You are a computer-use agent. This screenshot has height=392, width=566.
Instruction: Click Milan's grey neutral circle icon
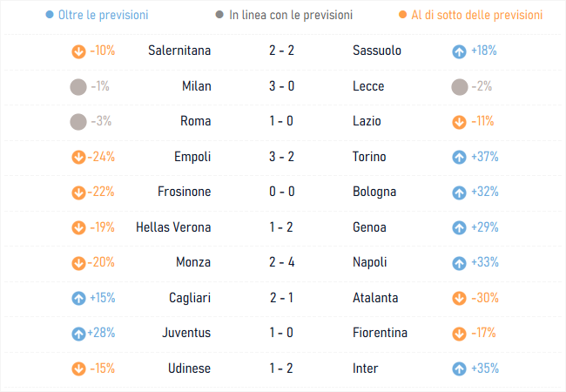[x=78, y=87]
